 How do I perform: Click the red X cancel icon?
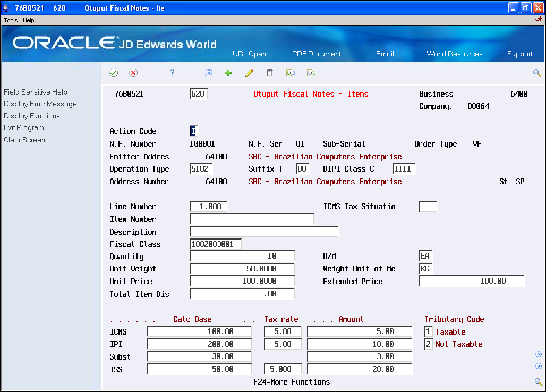click(x=133, y=73)
